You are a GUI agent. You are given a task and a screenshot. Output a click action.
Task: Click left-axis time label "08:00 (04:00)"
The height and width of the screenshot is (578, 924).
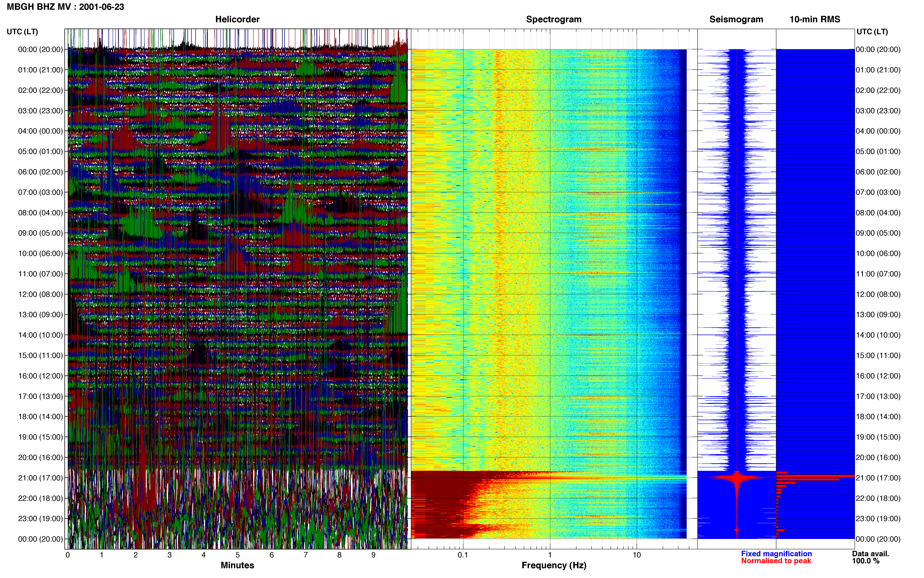tap(41, 212)
